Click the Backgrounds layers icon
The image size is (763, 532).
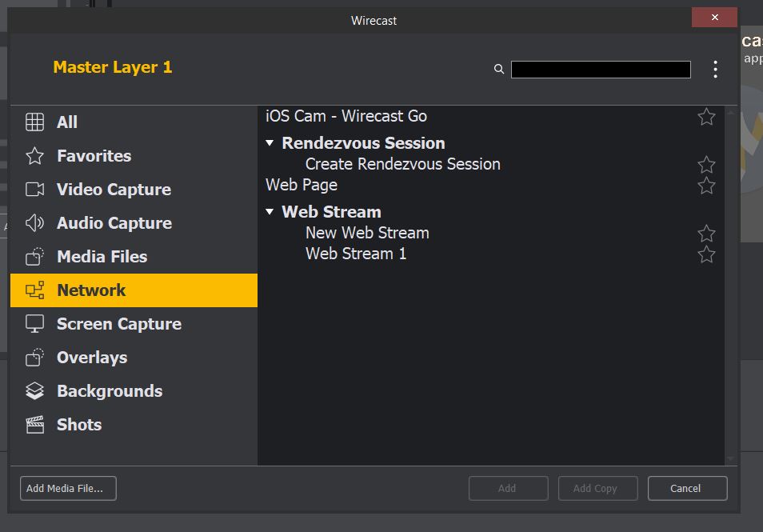click(34, 391)
